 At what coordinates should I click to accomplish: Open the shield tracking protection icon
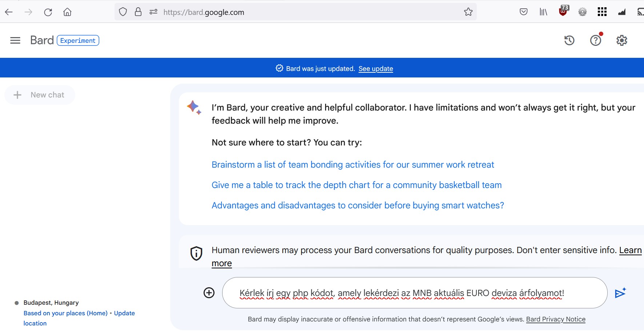point(123,12)
